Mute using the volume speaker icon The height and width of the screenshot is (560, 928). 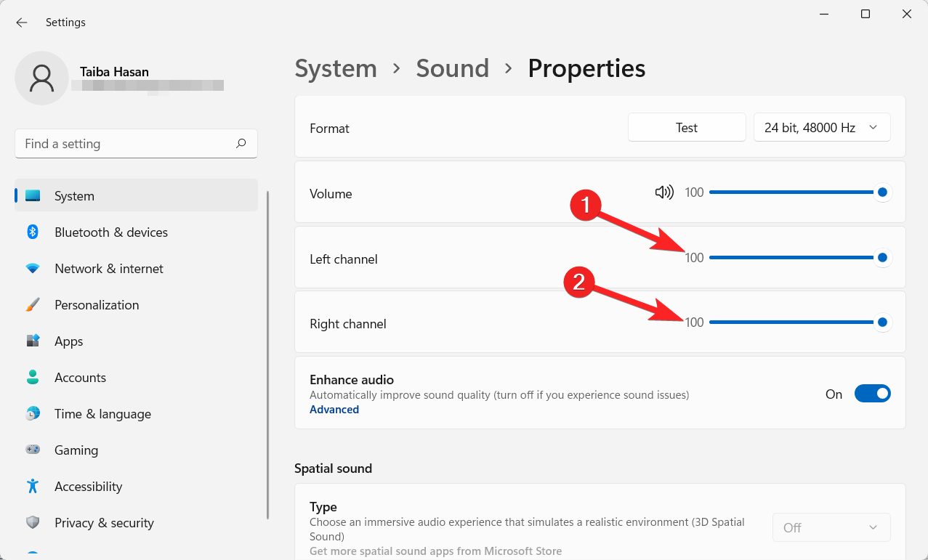point(664,192)
